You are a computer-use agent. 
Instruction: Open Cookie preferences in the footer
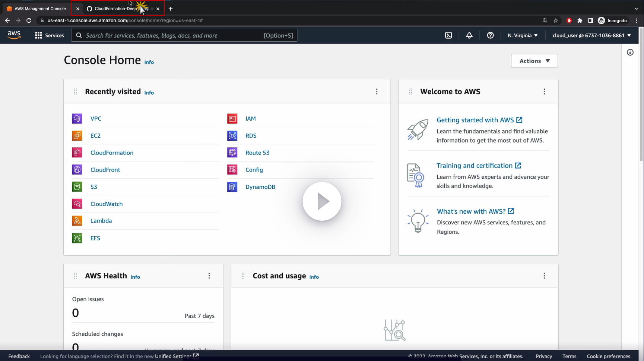click(609, 356)
